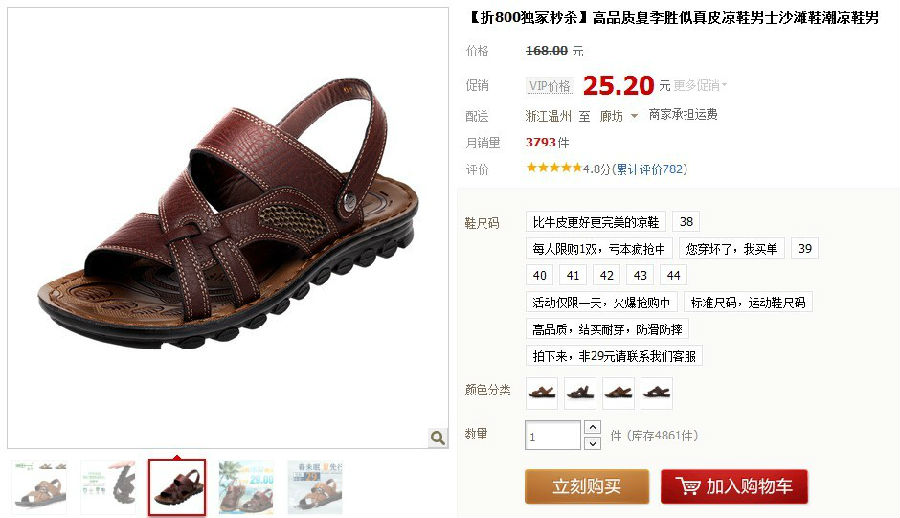This screenshot has width=900, height=518.
Task: Select the third color swatch sandal
Action: 619,393
